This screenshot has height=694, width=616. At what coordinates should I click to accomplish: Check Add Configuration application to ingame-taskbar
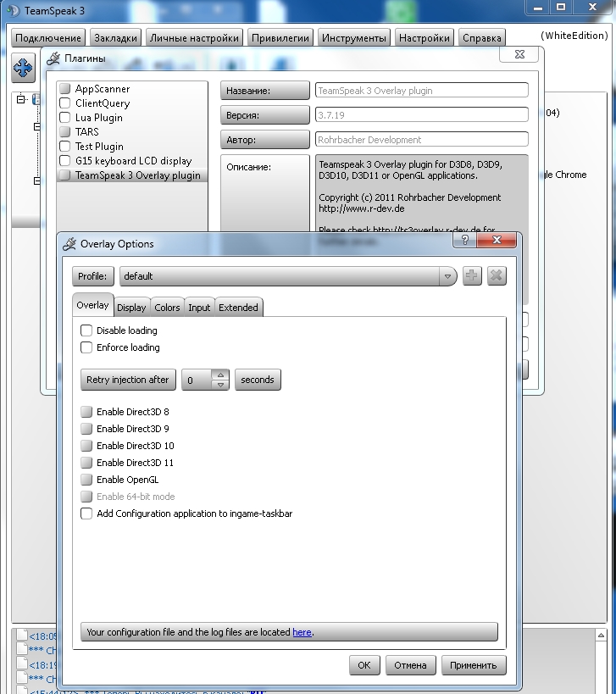click(86, 514)
